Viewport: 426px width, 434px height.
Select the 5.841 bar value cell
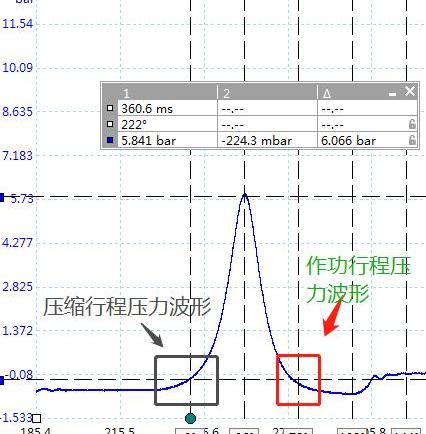pos(167,140)
